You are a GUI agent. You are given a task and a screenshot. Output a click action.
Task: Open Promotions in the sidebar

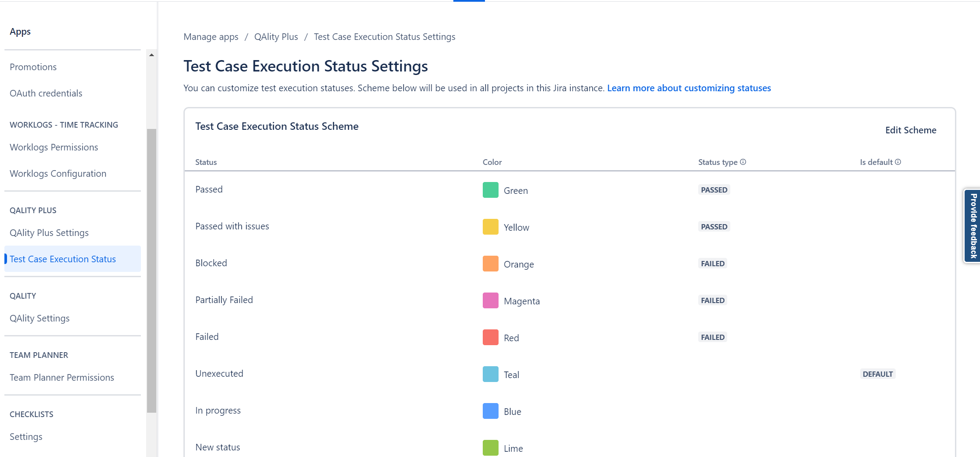pos(33,67)
